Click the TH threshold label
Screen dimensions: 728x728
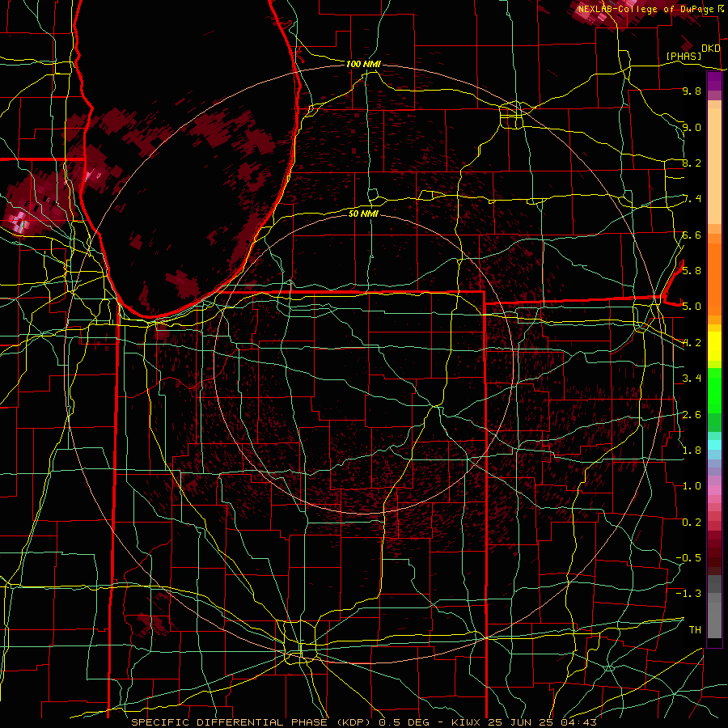[695, 630]
